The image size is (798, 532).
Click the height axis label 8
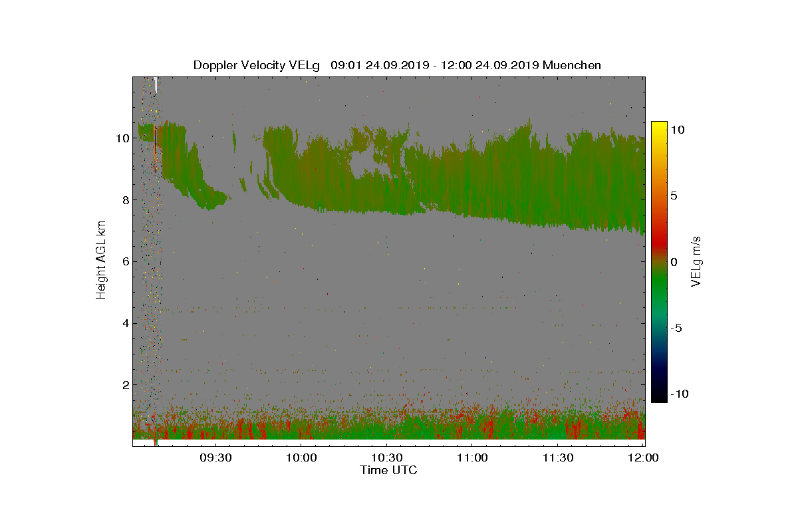coord(124,199)
